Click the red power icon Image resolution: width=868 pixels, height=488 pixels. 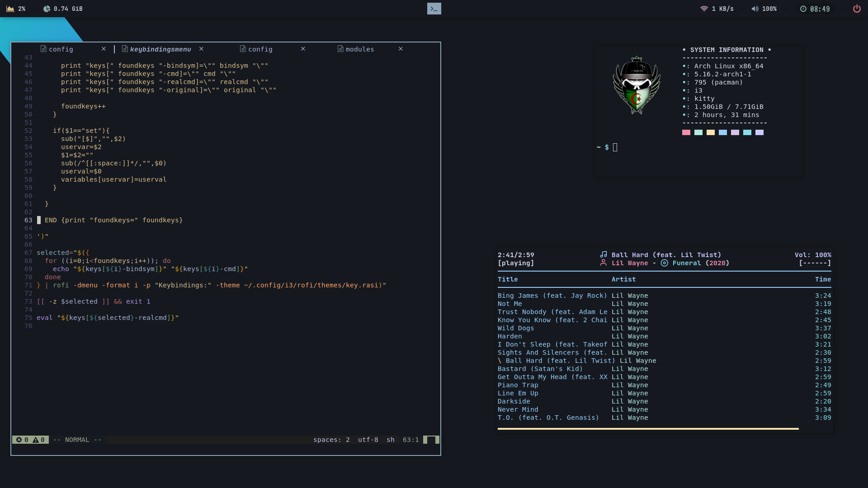click(x=857, y=9)
